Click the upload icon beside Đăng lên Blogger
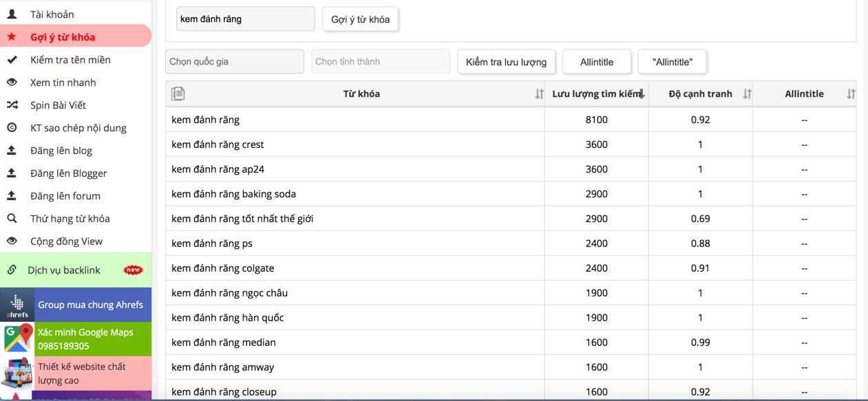 point(12,173)
